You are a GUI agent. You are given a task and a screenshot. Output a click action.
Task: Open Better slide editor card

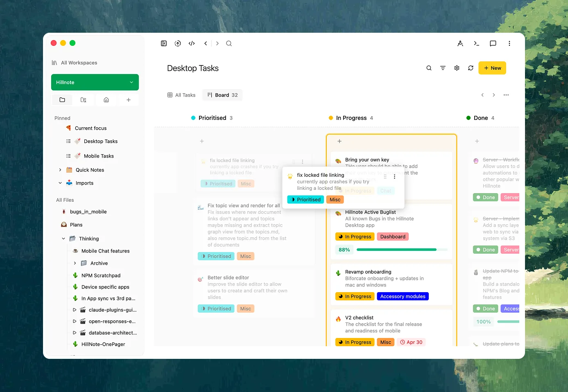click(254, 293)
